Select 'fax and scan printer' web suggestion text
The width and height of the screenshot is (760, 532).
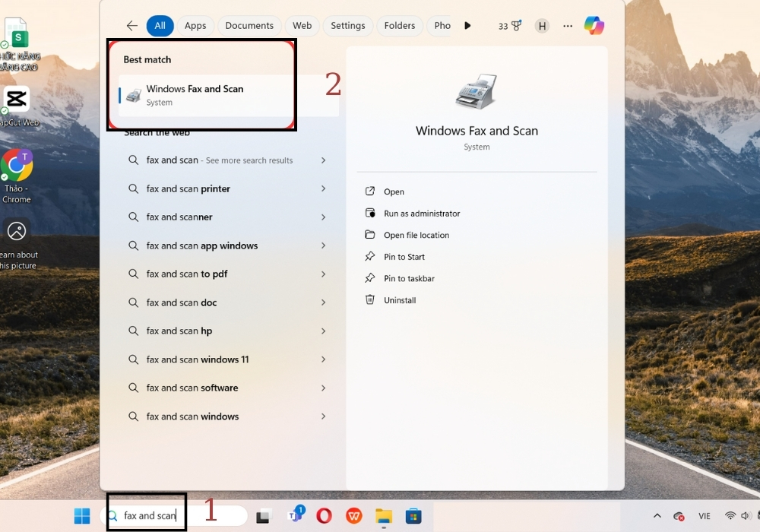pos(188,189)
